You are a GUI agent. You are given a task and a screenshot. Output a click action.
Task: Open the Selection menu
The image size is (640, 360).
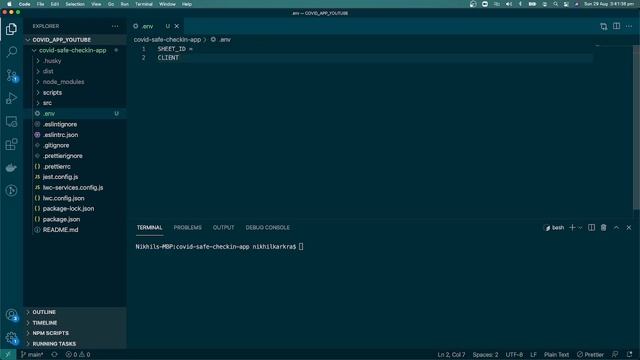(x=75, y=4)
